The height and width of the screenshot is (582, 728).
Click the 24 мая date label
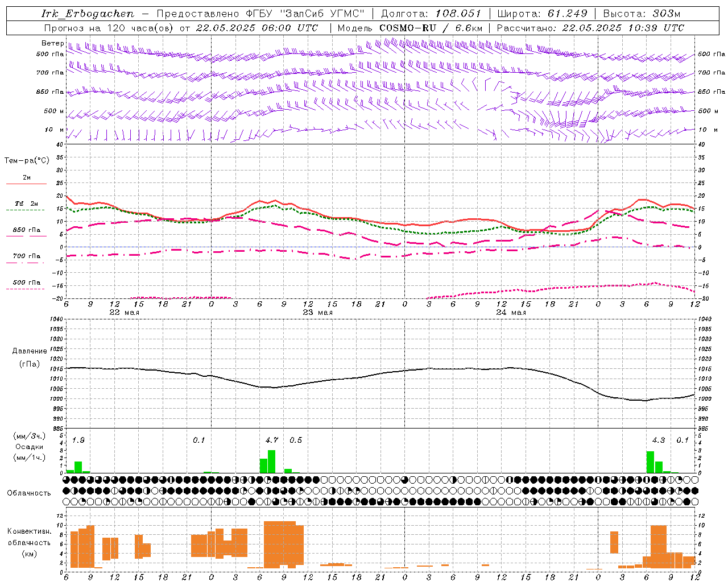click(511, 313)
